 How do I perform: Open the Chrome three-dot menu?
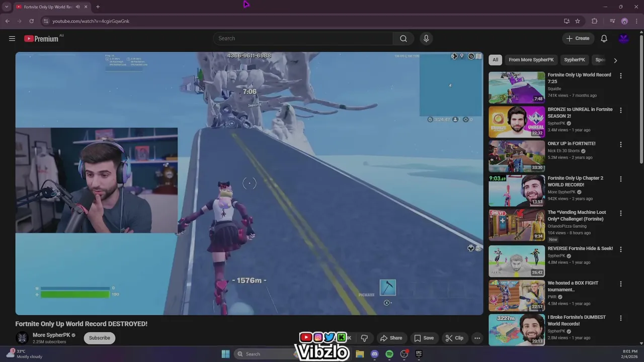coord(636,21)
